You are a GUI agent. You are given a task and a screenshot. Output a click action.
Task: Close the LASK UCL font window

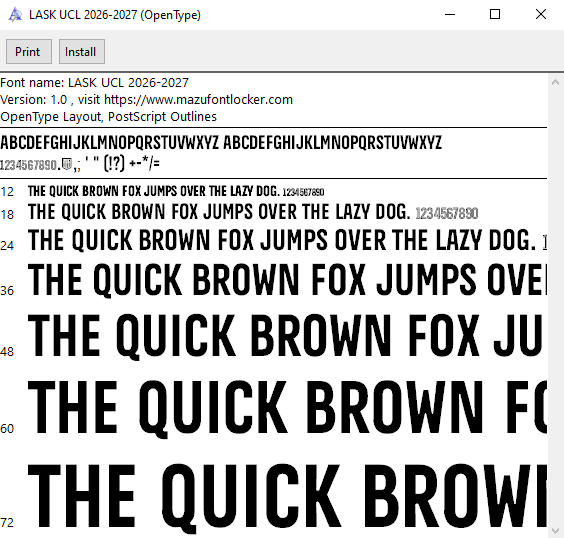[x=541, y=14]
